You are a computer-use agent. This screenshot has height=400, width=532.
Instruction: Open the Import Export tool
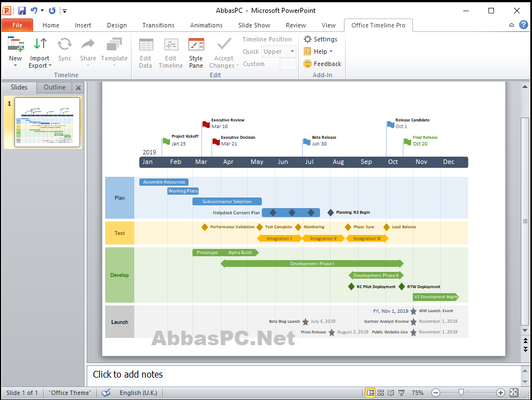[x=40, y=52]
